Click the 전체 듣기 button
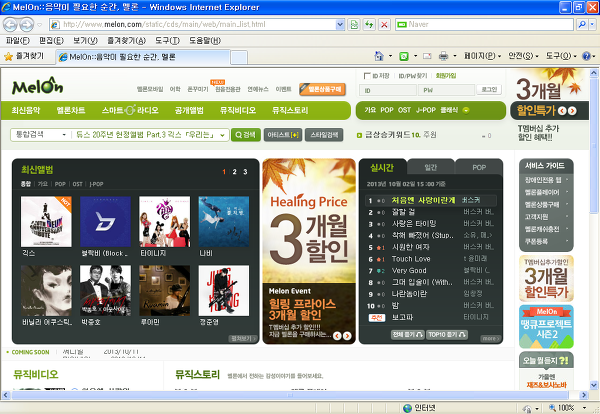The image size is (600, 414). [x=408, y=334]
